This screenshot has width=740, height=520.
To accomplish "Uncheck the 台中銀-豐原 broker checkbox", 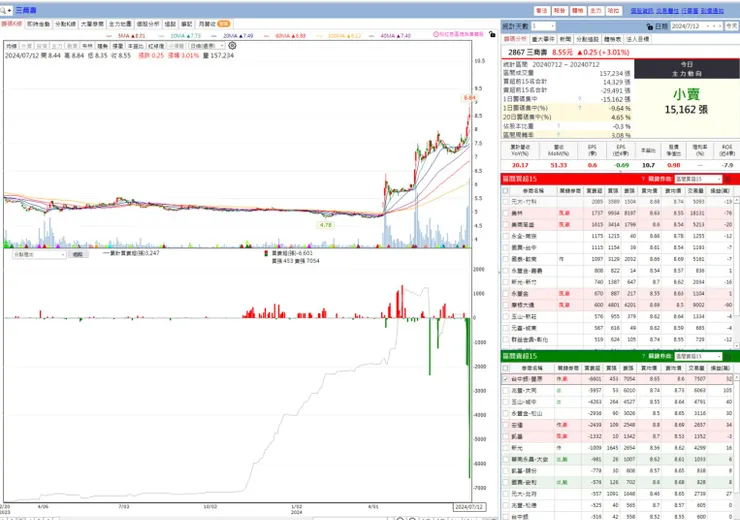I will click(506, 379).
